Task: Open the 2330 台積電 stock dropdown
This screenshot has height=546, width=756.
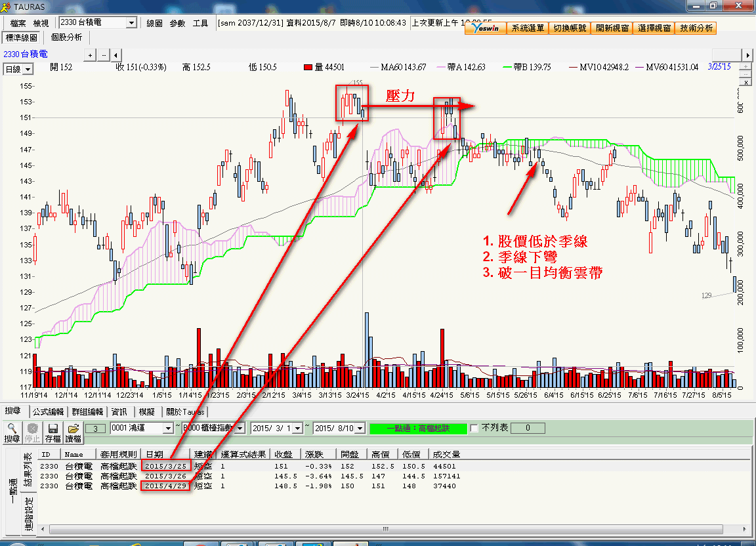Action: (x=131, y=23)
